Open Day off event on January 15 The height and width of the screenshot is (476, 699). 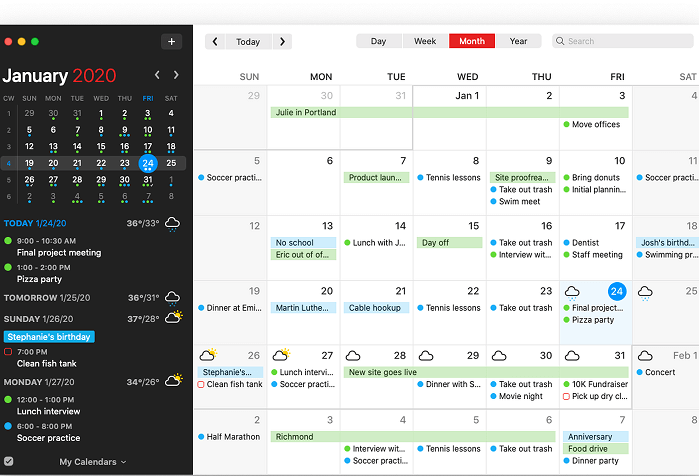coord(449,242)
